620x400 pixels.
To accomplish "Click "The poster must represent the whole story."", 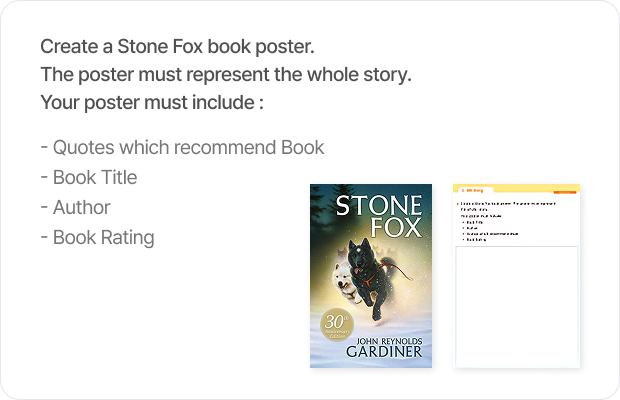I will (226, 75).
